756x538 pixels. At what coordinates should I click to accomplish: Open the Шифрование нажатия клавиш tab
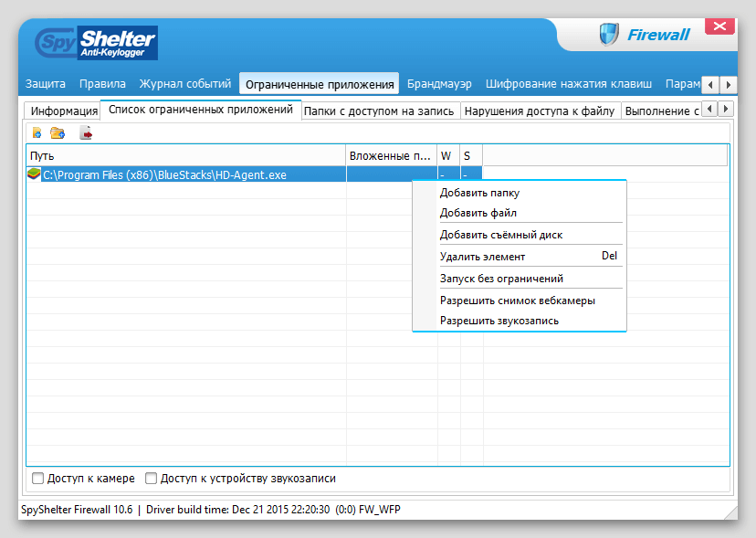(569, 84)
